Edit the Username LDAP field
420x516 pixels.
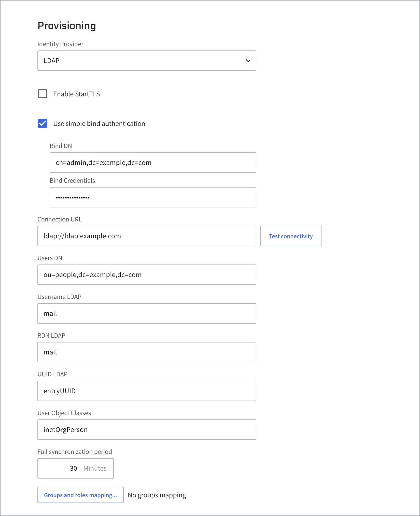(147, 313)
